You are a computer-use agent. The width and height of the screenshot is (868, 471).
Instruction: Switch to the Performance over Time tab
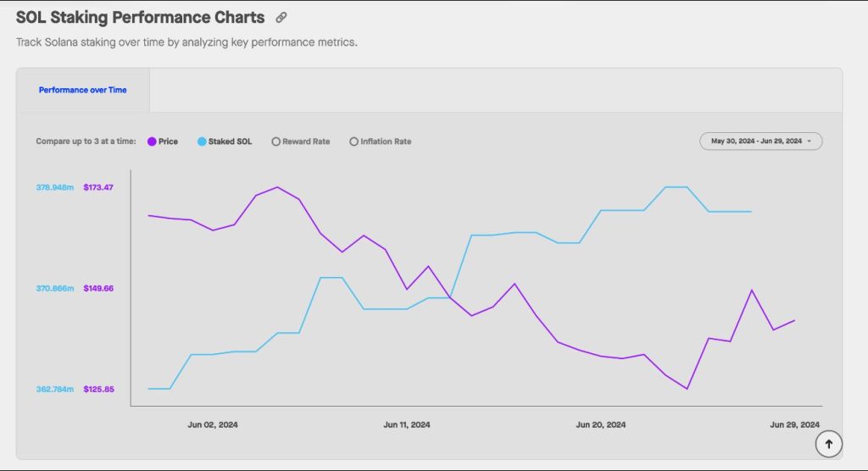pos(83,90)
